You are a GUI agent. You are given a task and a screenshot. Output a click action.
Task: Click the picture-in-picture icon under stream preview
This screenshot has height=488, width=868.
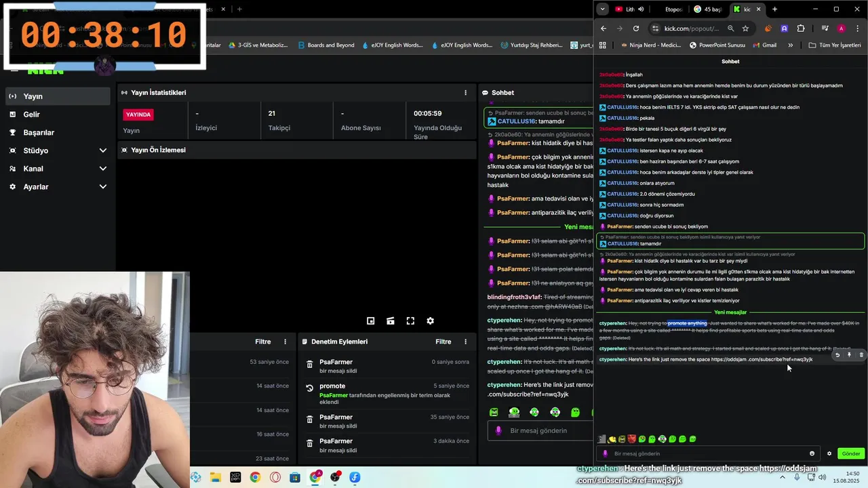tap(371, 321)
